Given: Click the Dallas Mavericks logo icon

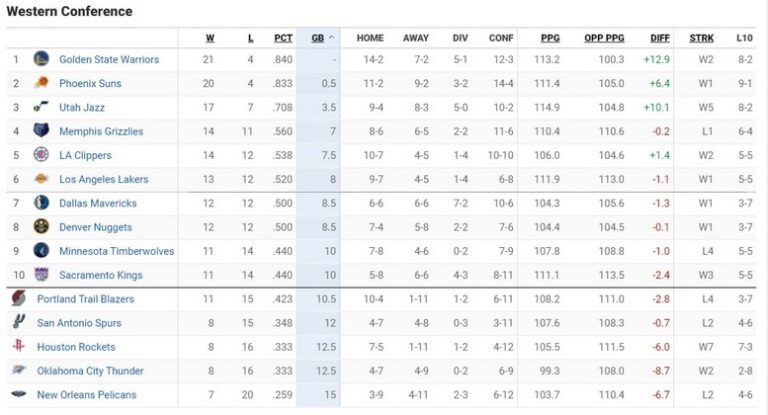Looking at the screenshot, I should (41, 203).
